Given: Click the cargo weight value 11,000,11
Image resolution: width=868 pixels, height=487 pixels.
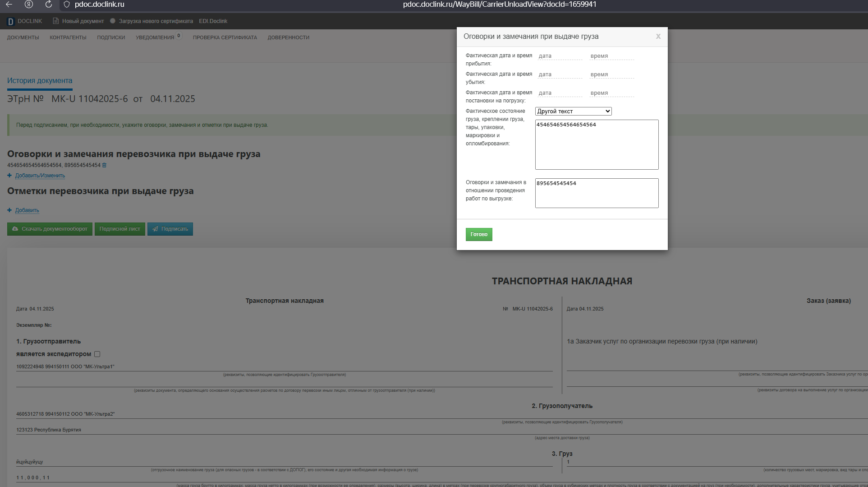Looking at the screenshot, I should click(33, 478).
